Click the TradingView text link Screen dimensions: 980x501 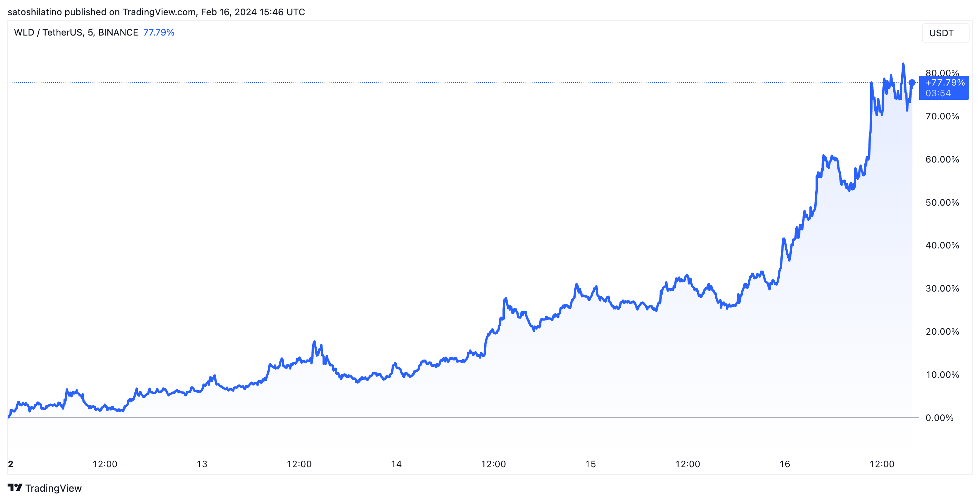(x=53, y=488)
